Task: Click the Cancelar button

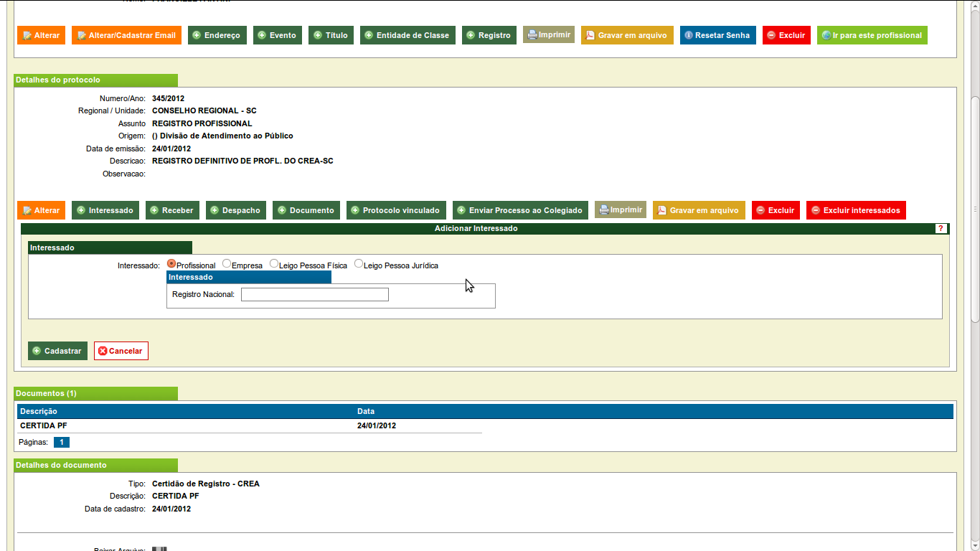Action: click(121, 351)
